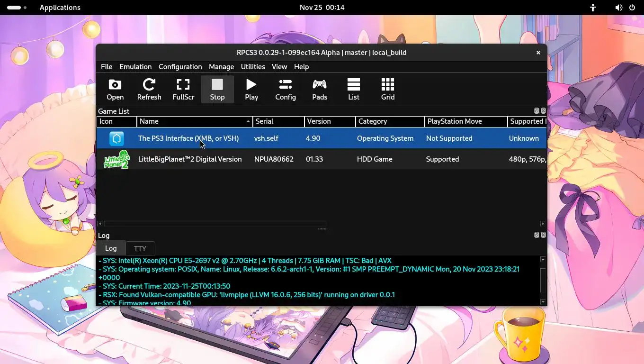The width and height of the screenshot is (644, 364).
Task: Click the log line about Vulkan-compatible GPU
Action: pyautogui.click(x=246, y=295)
